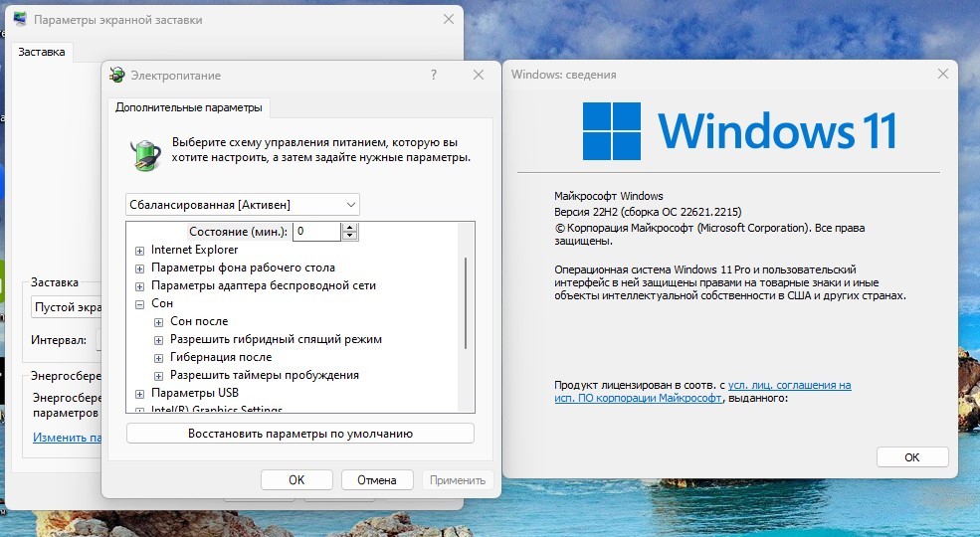Click the help question mark in Электропитание
This screenshot has height=537, width=980.
pyautogui.click(x=434, y=75)
